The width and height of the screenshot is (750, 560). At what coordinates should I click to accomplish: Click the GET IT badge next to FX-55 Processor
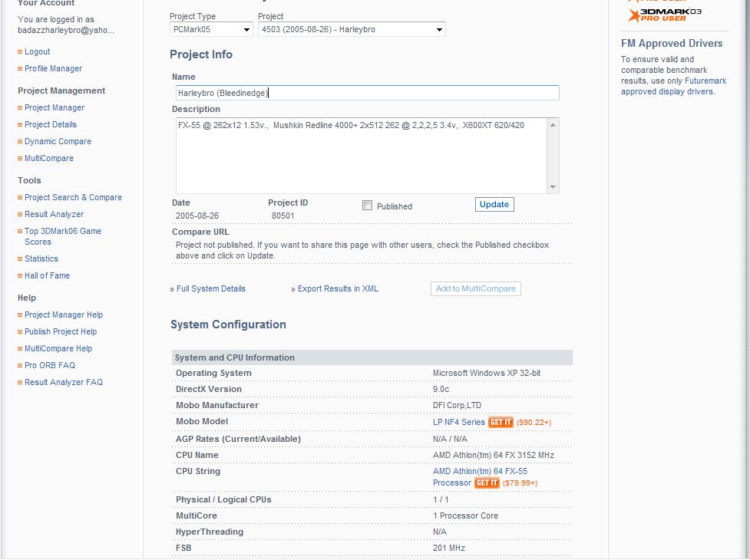point(487,483)
